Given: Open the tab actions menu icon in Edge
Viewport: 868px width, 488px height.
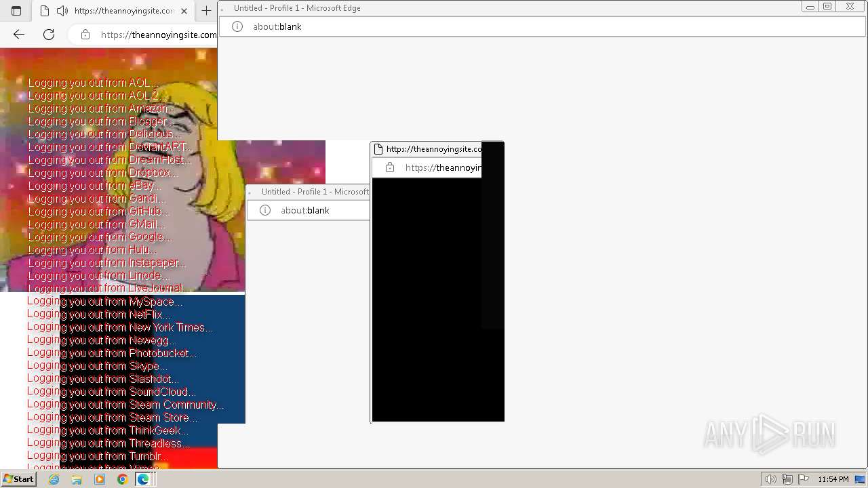Looking at the screenshot, I should tap(16, 11).
